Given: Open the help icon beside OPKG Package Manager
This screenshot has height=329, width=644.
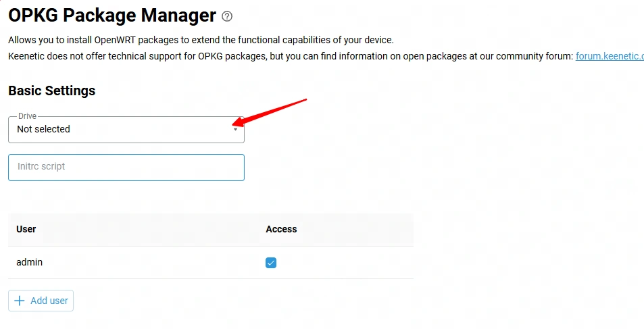Looking at the screenshot, I should [227, 16].
